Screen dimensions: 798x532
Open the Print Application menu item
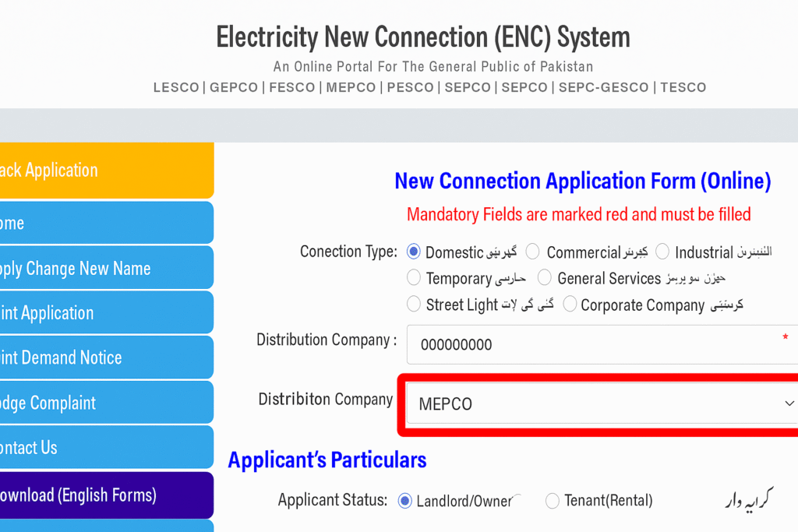click(x=107, y=312)
